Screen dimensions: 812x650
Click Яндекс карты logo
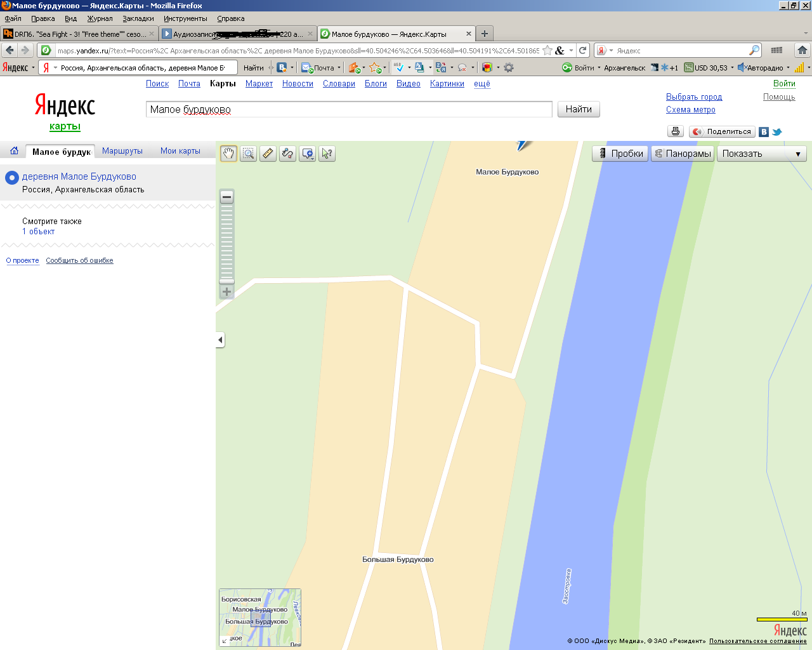point(65,111)
